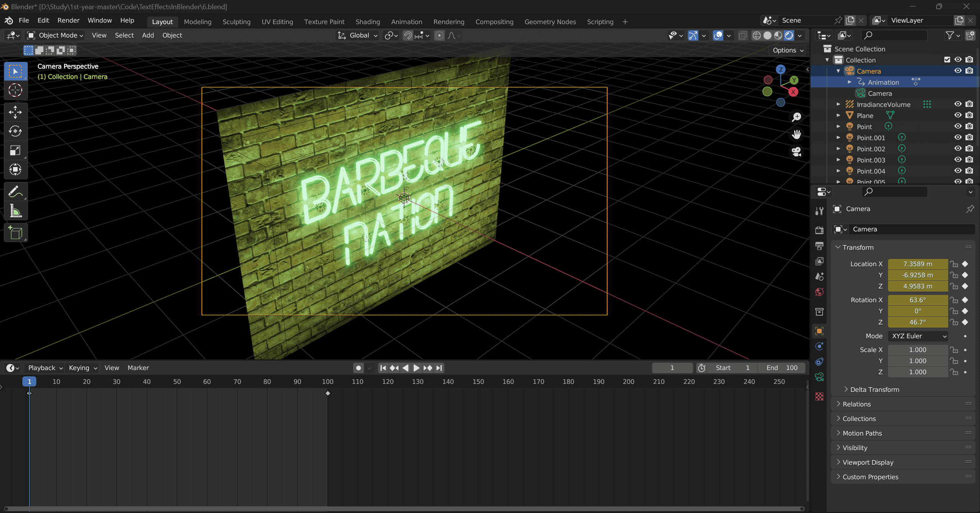Activate the Scale tool

15,150
